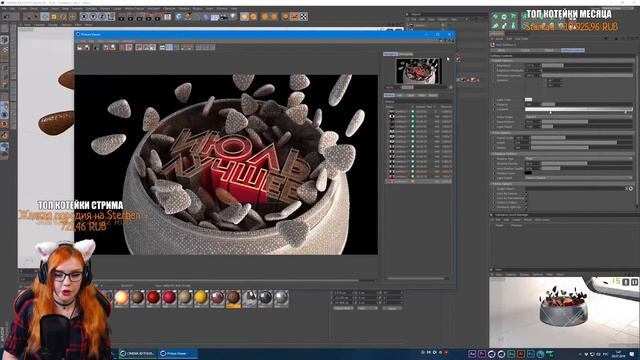Adjust the Brightness slider bar

(x=587, y=65)
